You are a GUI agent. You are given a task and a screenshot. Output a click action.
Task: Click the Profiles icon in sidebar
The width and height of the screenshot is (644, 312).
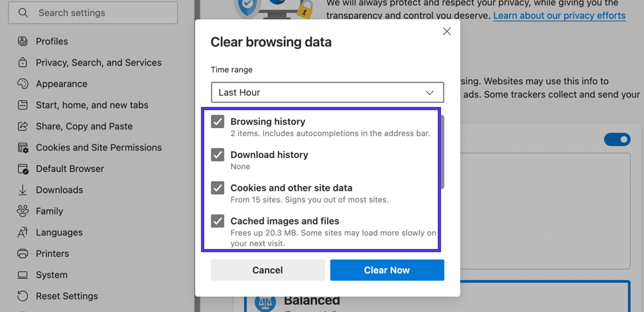point(23,42)
